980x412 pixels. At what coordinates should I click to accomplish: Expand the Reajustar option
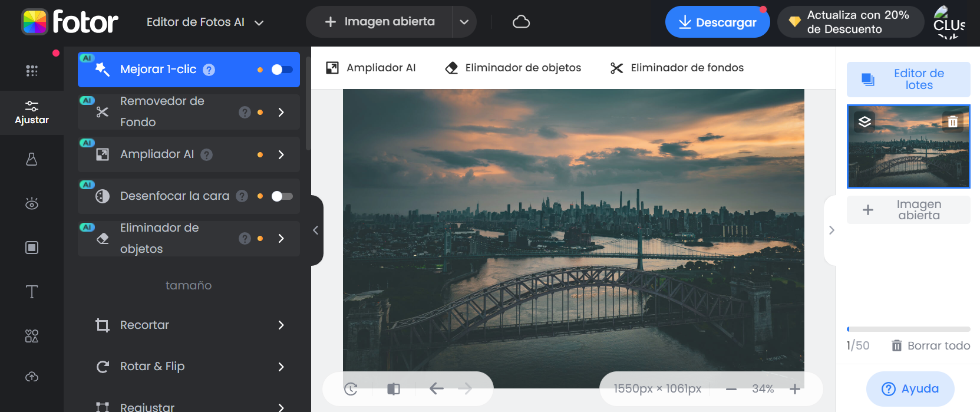point(281,407)
